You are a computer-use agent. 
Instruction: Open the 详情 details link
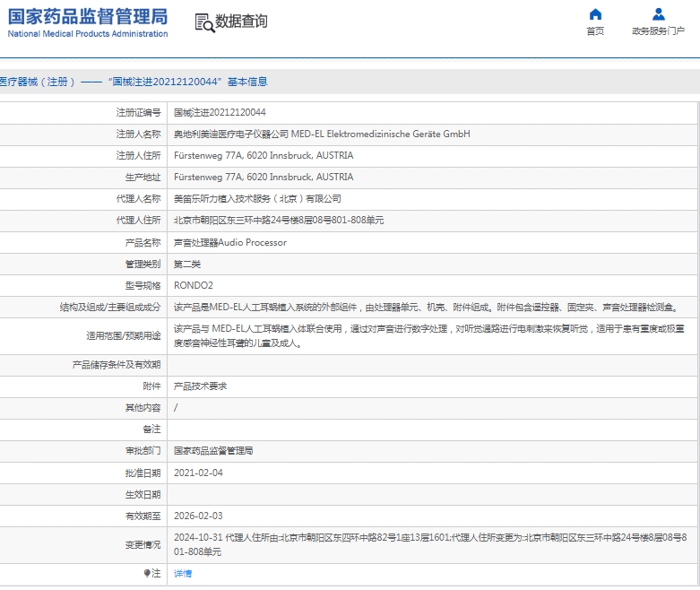[x=183, y=574]
